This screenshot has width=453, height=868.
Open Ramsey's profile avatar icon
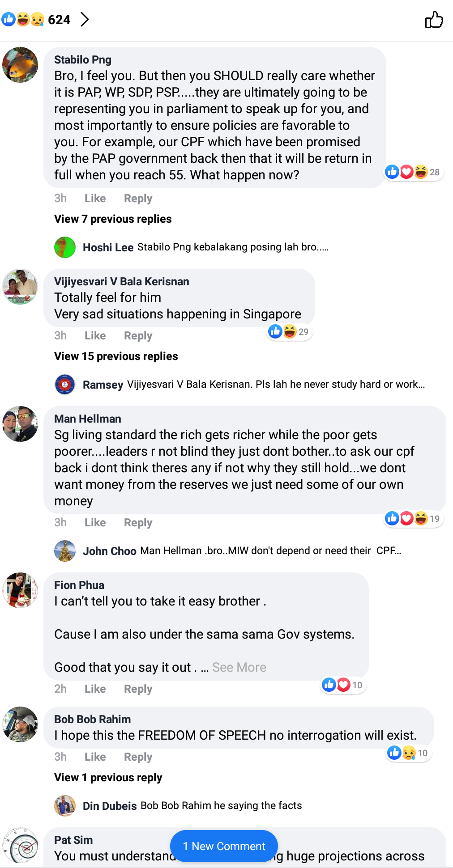[x=65, y=385]
